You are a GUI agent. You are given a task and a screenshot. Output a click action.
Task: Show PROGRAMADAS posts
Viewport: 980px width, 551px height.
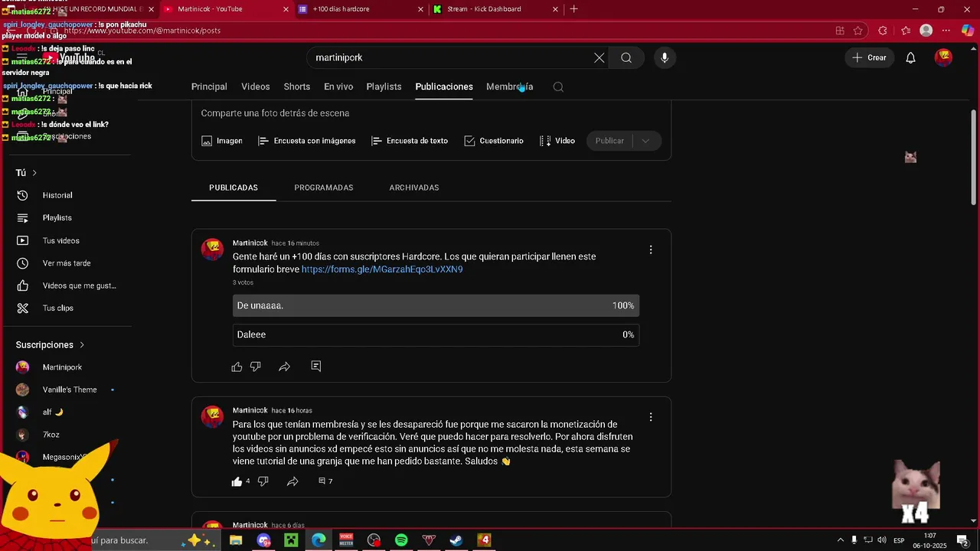(x=324, y=187)
